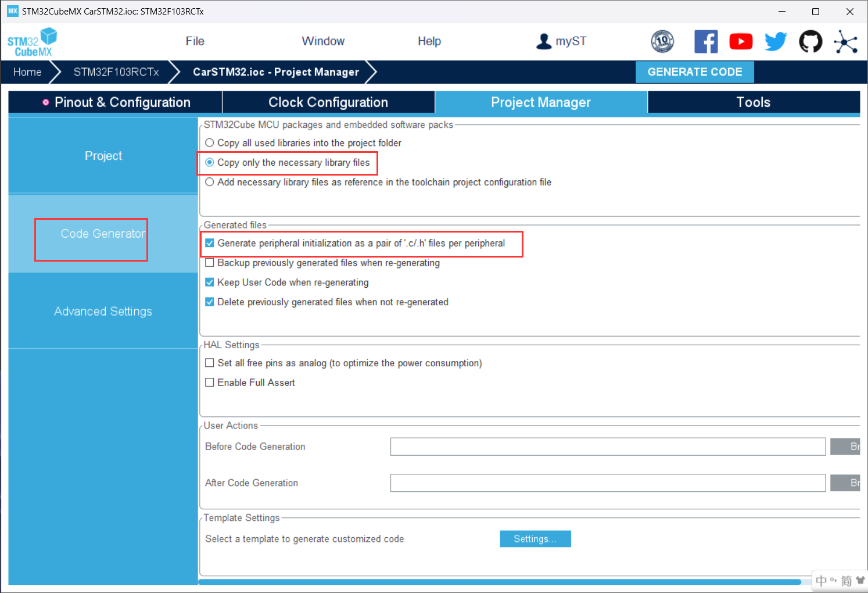Click the STM32CubeMX logo
868x593 pixels.
(33, 42)
